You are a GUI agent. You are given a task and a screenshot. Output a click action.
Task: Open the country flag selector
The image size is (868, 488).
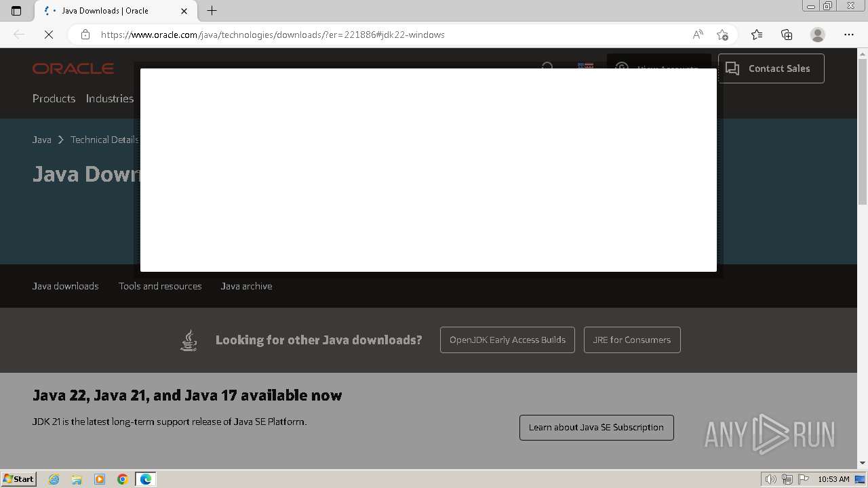[585, 66]
